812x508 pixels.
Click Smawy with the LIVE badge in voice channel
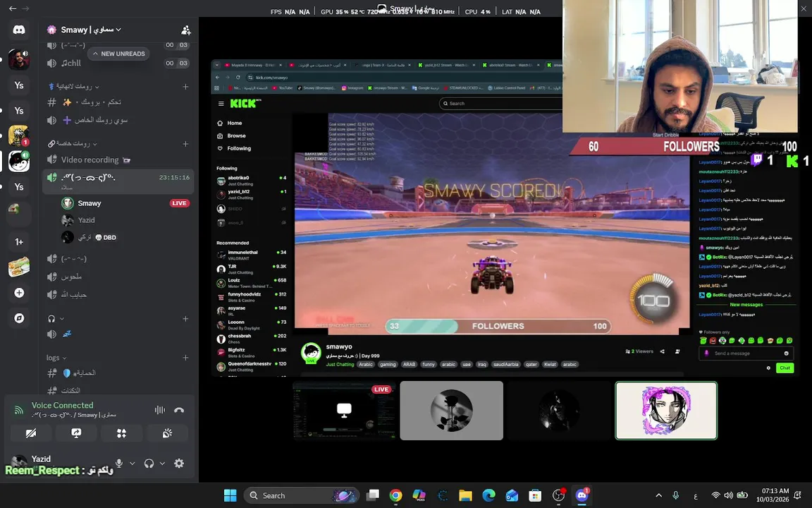point(126,203)
